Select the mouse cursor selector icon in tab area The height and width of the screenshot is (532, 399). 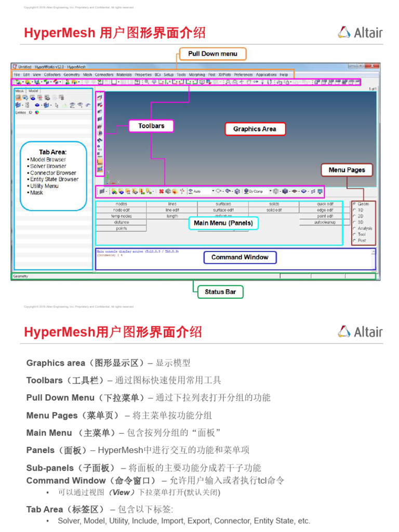57,105
